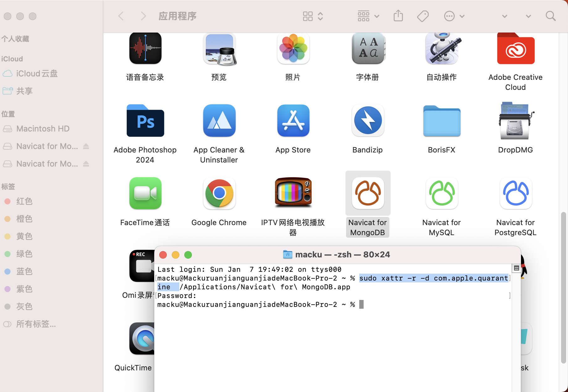This screenshot has height=392, width=568.
Task: Open second Navicat for Mo... volume
Action: 41,164
